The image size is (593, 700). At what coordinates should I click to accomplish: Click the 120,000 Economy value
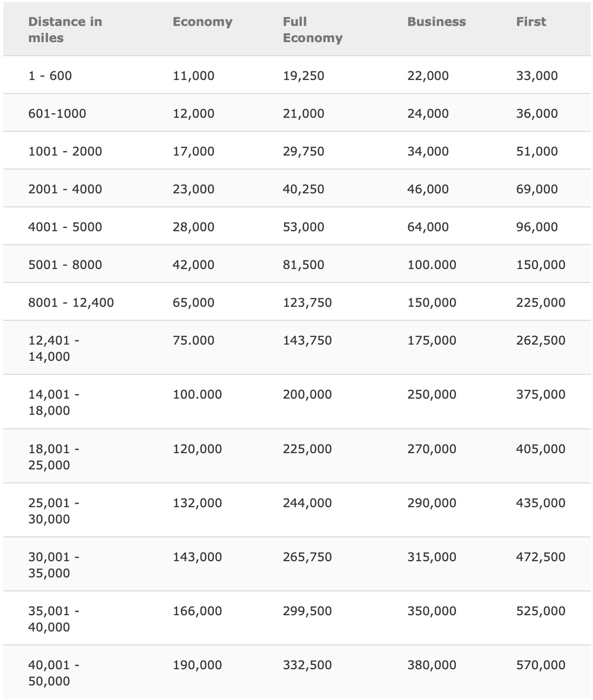[197, 449]
